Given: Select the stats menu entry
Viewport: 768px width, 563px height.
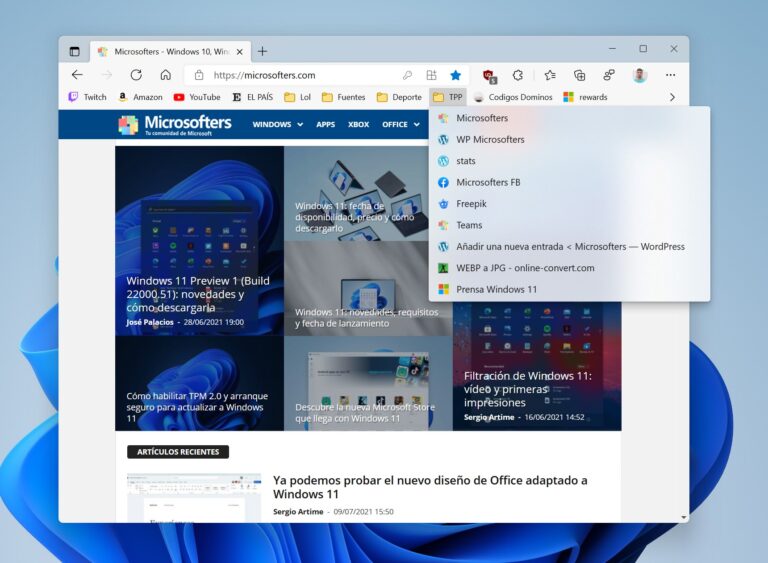Looking at the screenshot, I should (x=569, y=161).
